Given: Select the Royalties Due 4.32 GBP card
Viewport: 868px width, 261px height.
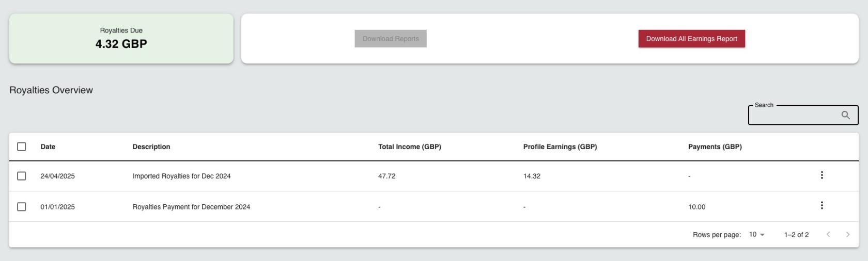Looking at the screenshot, I should coord(121,39).
